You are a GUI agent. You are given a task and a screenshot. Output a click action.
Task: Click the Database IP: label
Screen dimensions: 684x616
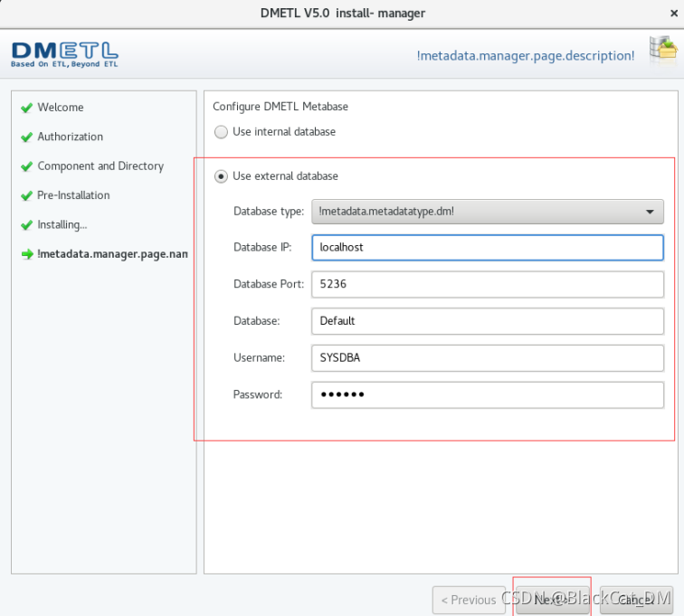point(262,247)
